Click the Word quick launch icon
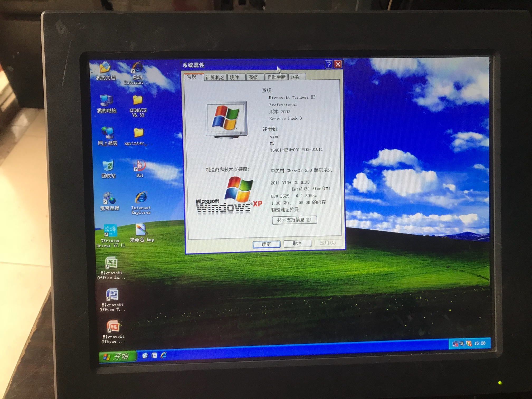The width and height of the screenshot is (532, 399). coord(154,355)
